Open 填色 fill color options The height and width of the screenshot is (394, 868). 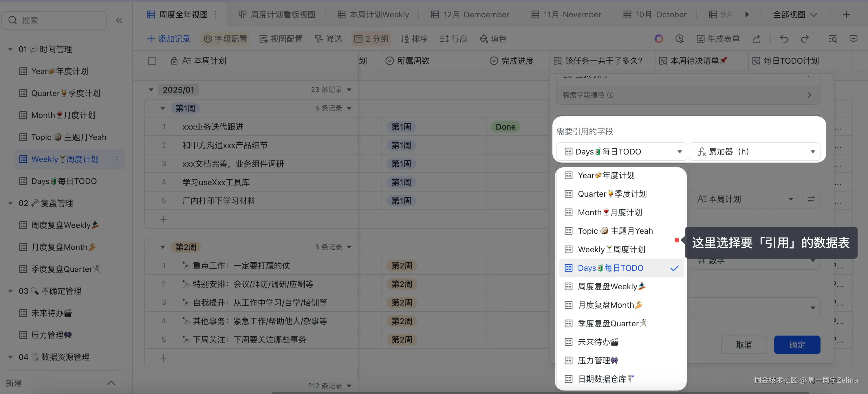point(493,39)
